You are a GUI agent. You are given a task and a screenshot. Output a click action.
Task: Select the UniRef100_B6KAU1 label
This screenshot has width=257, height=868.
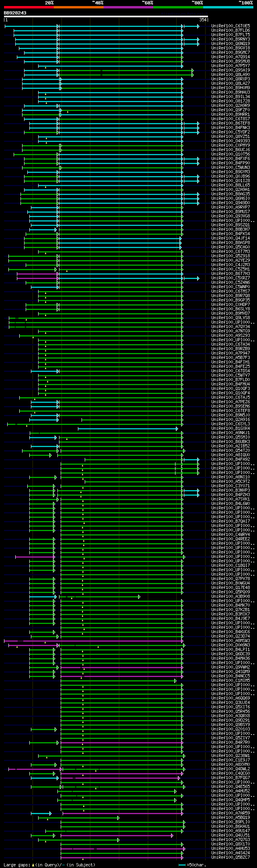(x=230, y=826)
